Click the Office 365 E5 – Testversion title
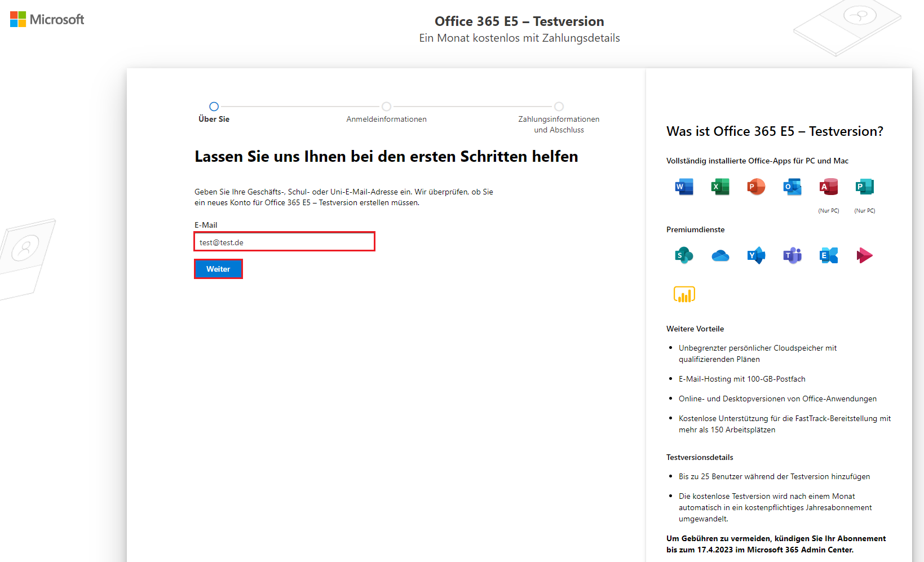This screenshot has width=924, height=562. pyautogui.click(x=519, y=21)
